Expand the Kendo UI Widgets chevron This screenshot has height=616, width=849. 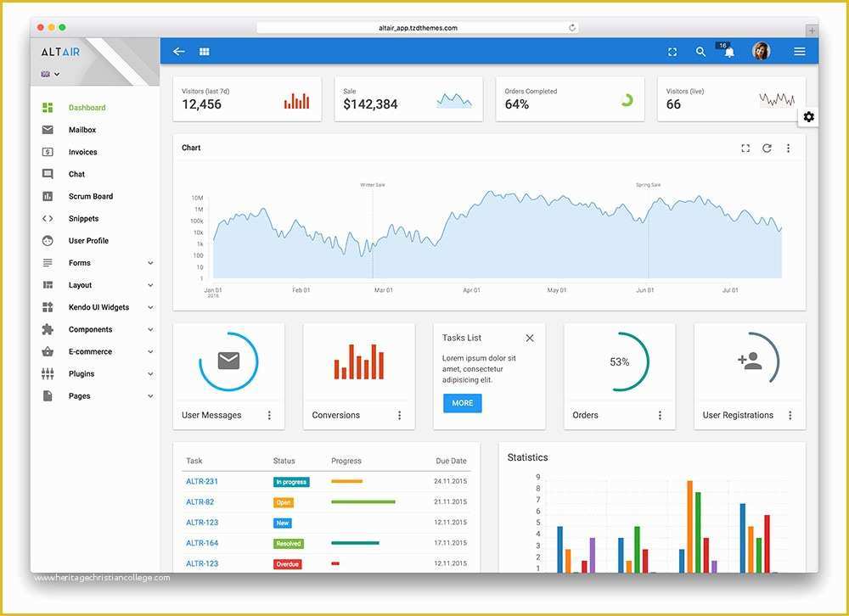[x=150, y=307]
